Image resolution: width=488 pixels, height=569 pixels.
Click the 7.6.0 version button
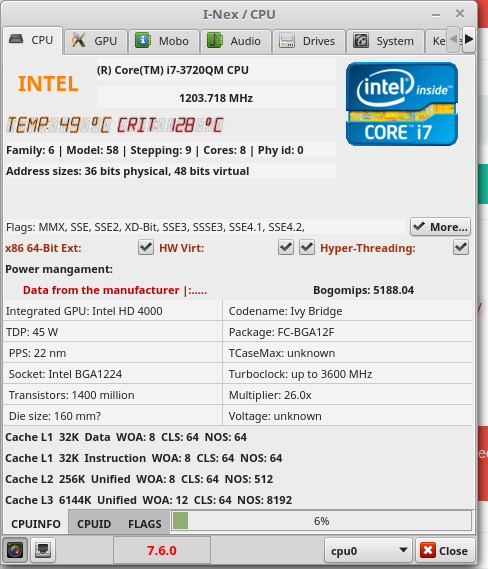(x=162, y=550)
